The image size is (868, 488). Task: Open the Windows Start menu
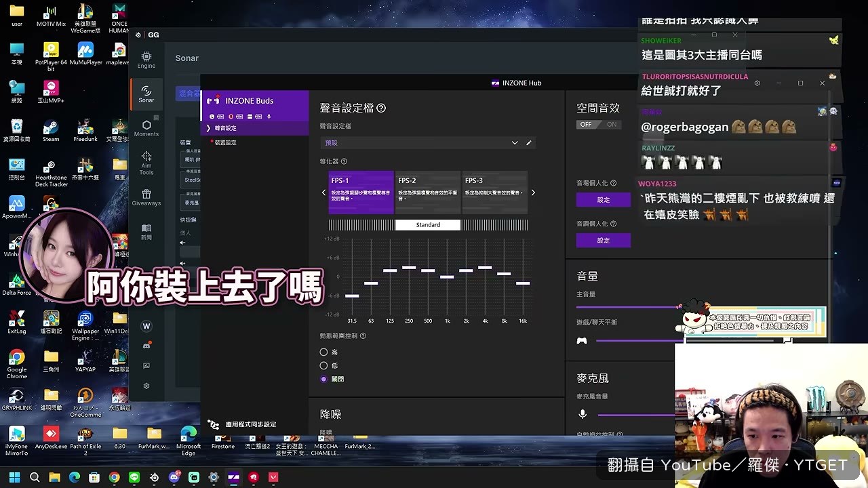14,477
